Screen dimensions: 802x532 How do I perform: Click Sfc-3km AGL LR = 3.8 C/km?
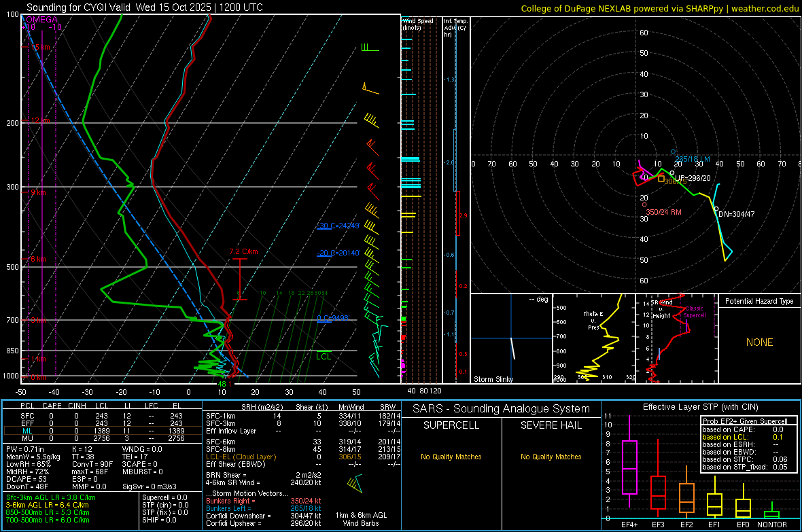click(51, 497)
